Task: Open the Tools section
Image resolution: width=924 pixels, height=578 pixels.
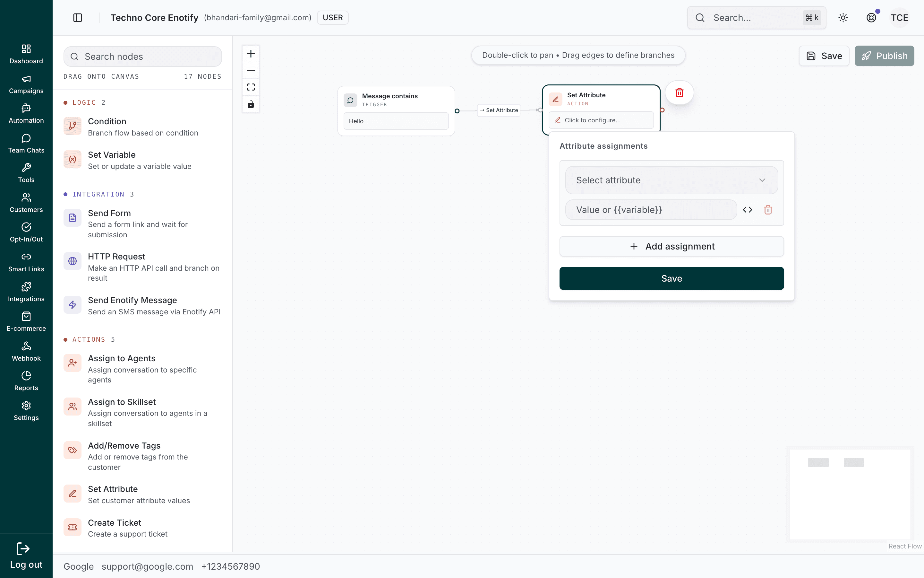Action: (x=26, y=173)
